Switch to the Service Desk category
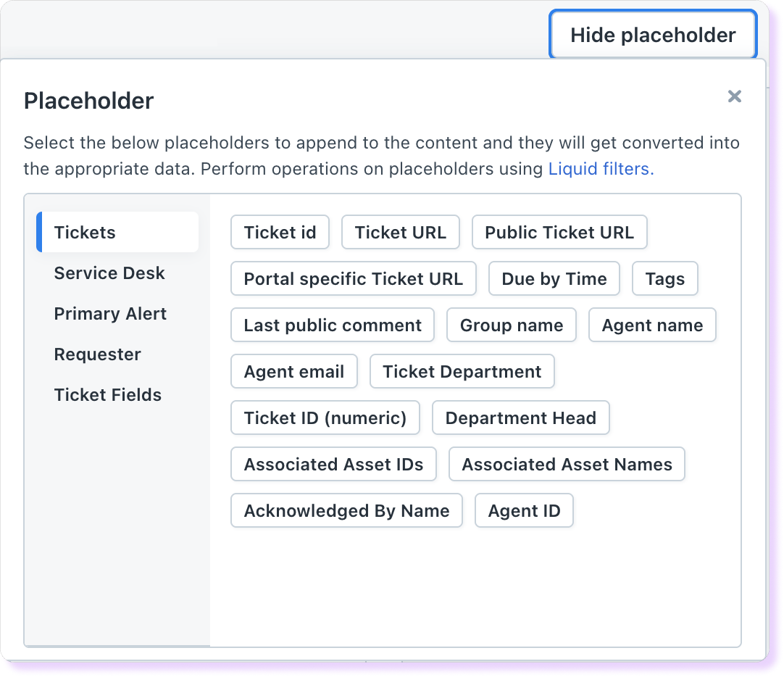This screenshot has width=784, height=677. click(x=109, y=273)
